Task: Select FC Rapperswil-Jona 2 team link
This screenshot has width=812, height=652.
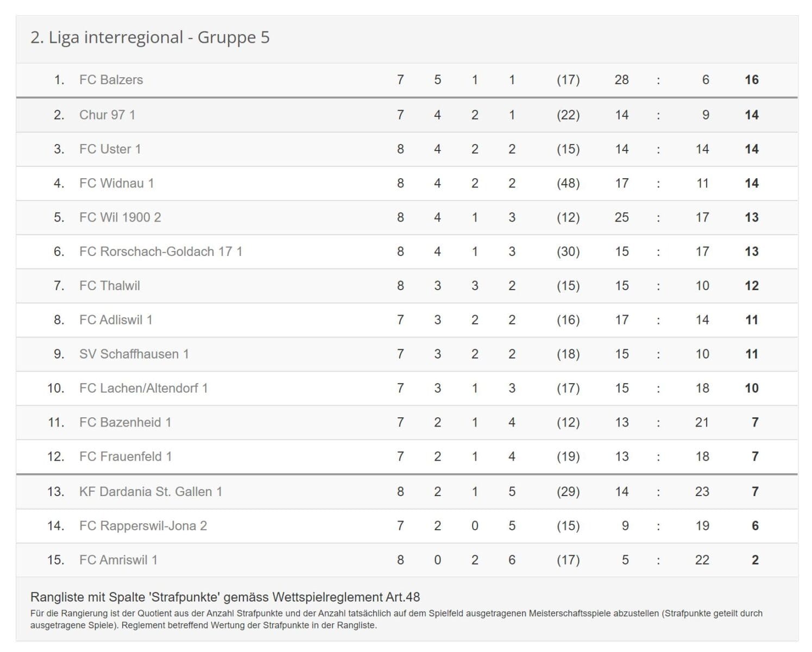Action: 143,526
